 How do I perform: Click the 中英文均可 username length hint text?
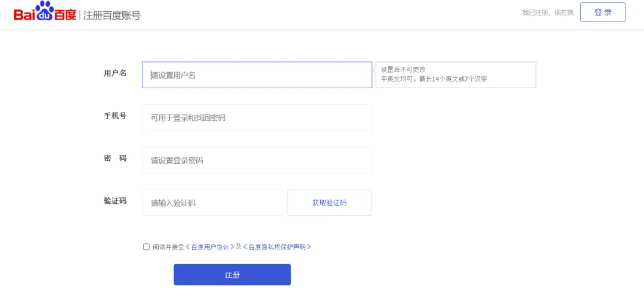(434, 79)
